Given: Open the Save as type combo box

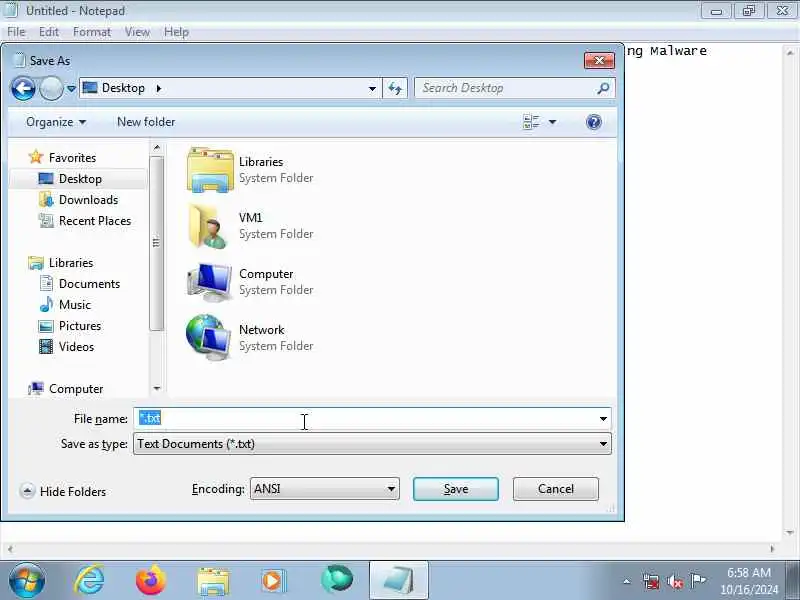Looking at the screenshot, I should click(372, 444).
